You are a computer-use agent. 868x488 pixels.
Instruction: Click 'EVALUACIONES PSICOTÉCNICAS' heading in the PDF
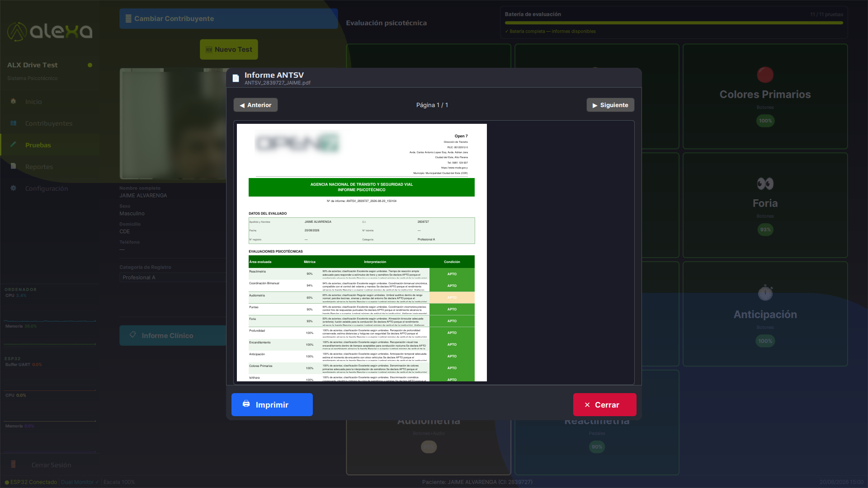point(276,251)
